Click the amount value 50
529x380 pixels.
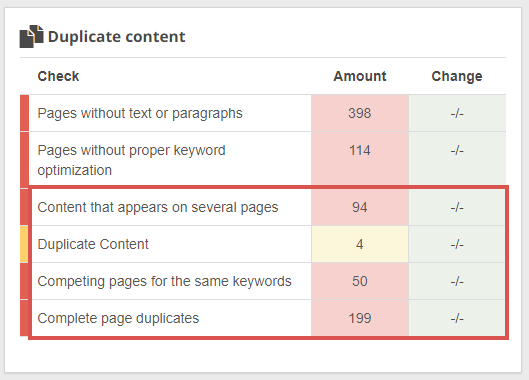[360, 281]
